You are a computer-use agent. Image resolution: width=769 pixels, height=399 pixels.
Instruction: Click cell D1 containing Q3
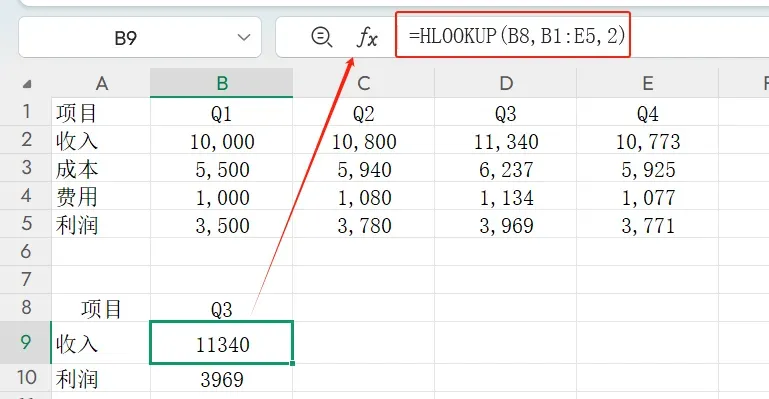tap(506, 112)
